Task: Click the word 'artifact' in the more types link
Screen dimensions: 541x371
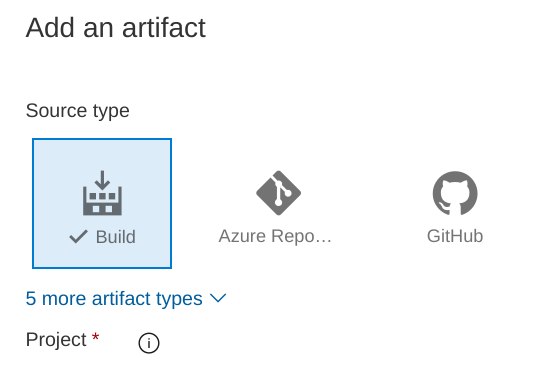Action: pyautogui.click(x=121, y=299)
